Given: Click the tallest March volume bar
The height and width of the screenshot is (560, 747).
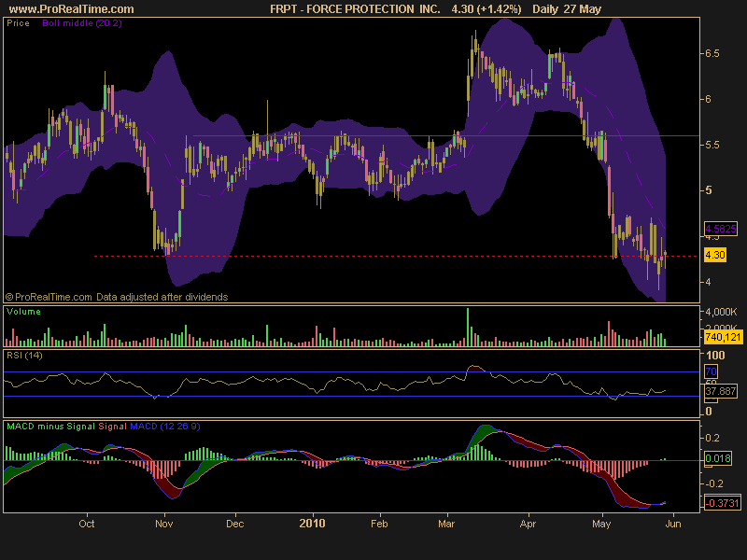Looking at the screenshot, I should tap(468, 327).
